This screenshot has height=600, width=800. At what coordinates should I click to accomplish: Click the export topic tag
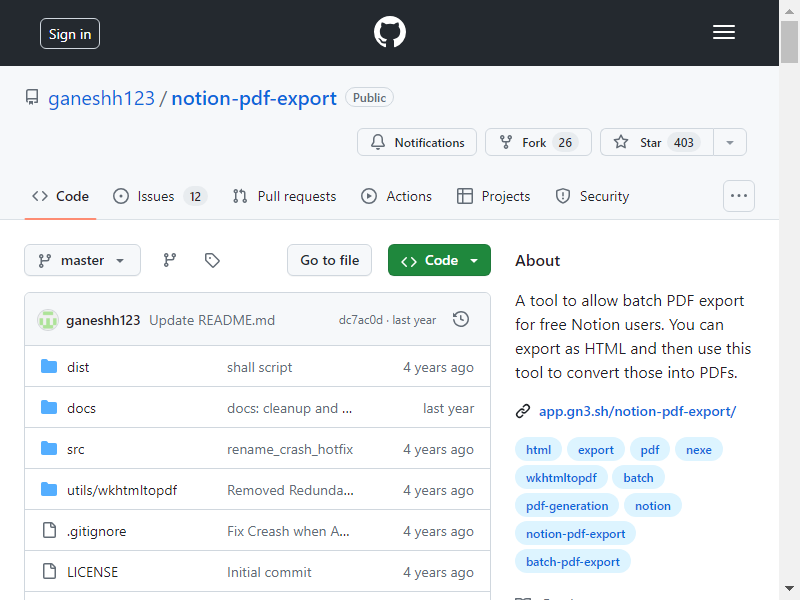(x=595, y=449)
